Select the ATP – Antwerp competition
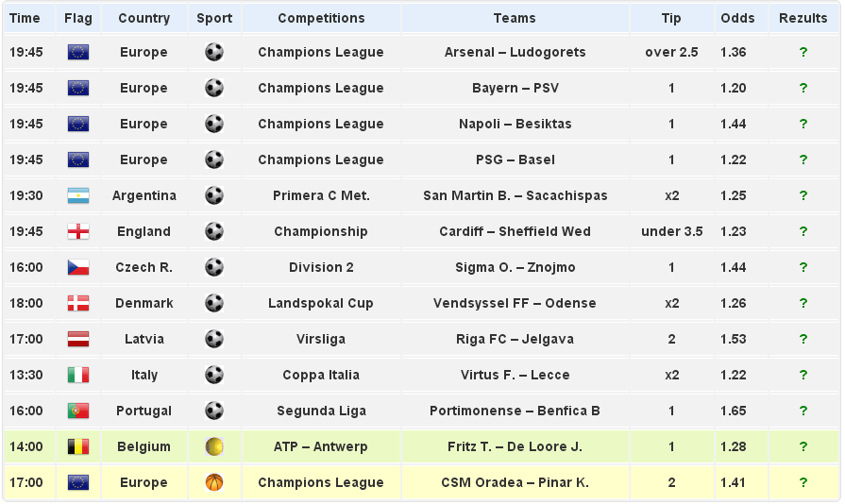Image resolution: width=845 pixels, height=504 pixels. tap(321, 446)
